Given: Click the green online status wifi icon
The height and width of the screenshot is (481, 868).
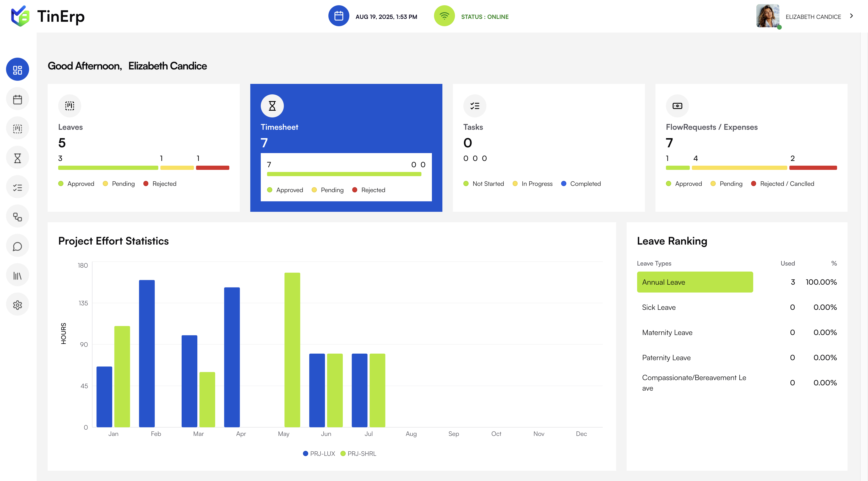Looking at the screenshot, I should (444, 16).
